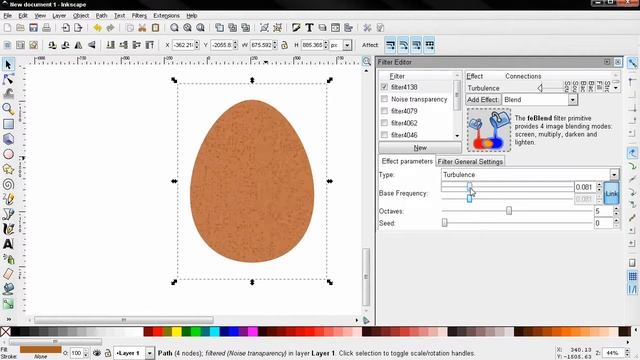640x360 pixels.
Task: Click Raise selection to top icon
Action: 149,45
